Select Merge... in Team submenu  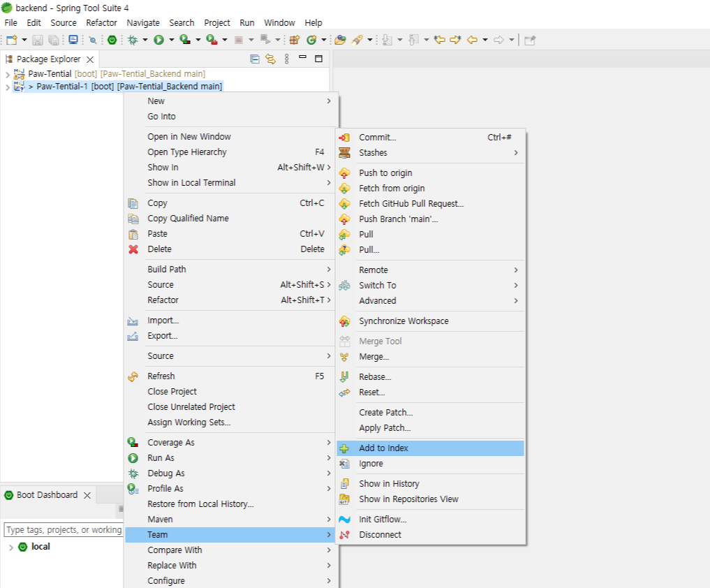pyautogui.click(x=430, y=357)
